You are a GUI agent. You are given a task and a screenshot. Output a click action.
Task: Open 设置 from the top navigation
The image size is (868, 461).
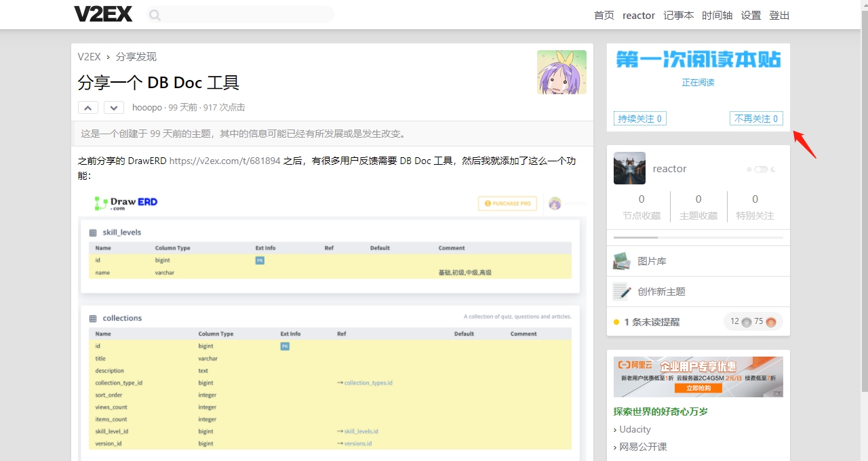(751, 15)
